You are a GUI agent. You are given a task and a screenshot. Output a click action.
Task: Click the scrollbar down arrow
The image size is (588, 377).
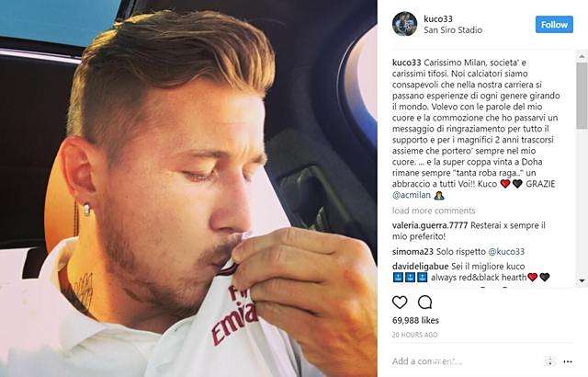582,280
